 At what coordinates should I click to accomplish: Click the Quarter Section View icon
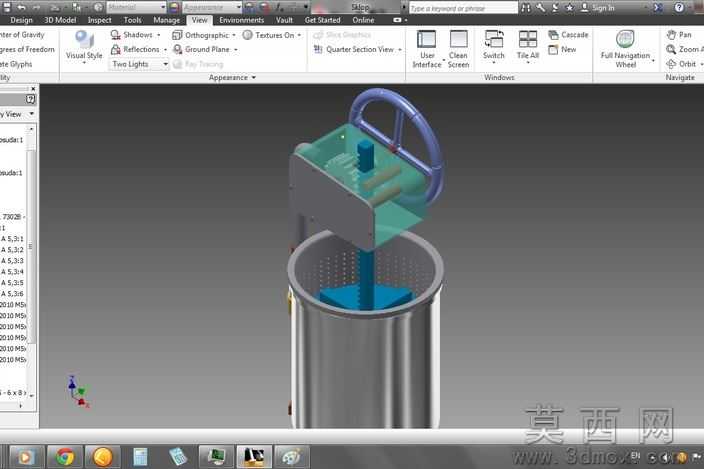point(318,49)
